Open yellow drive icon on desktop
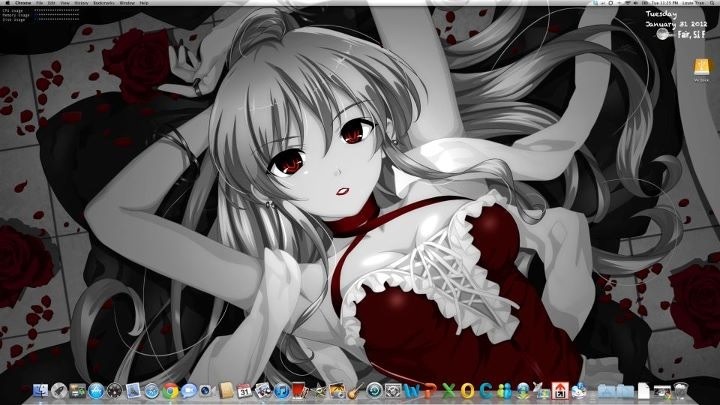This screenshot has width=720, height=405. [702, 67]
